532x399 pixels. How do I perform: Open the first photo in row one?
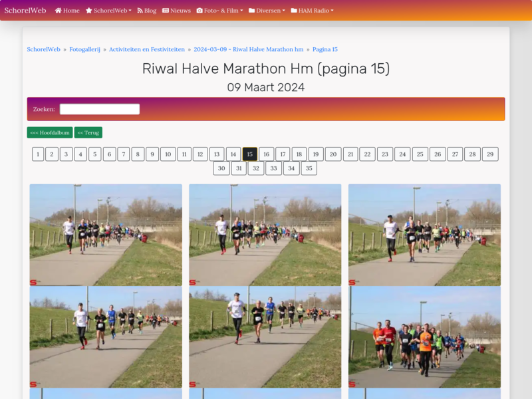pos(106,235)
